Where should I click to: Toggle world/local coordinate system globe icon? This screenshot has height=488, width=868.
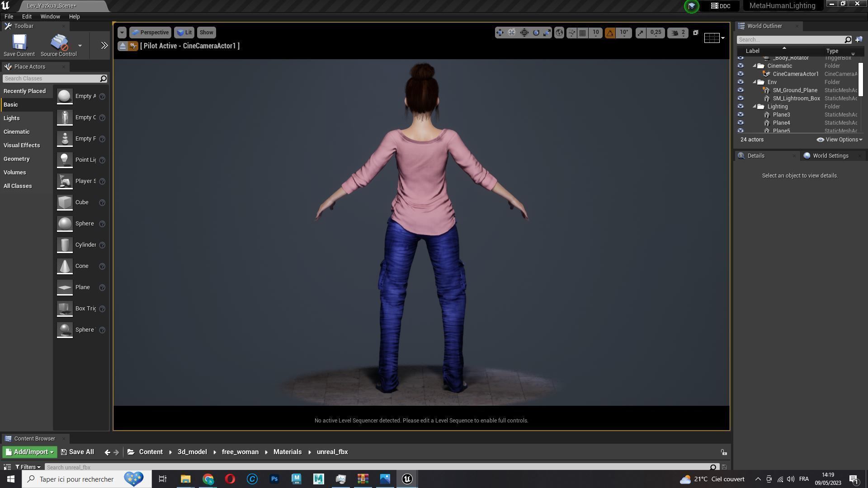[x=559, y=33]
